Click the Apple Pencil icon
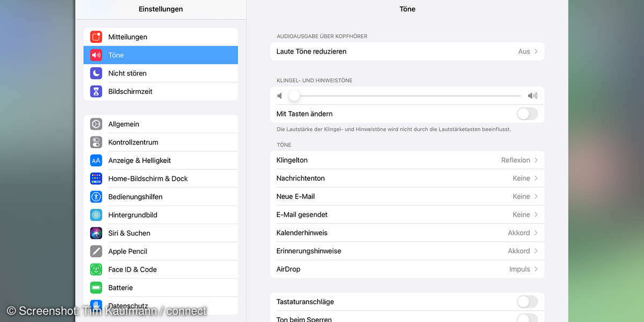 pyautogui.click(x=96, y=251)
